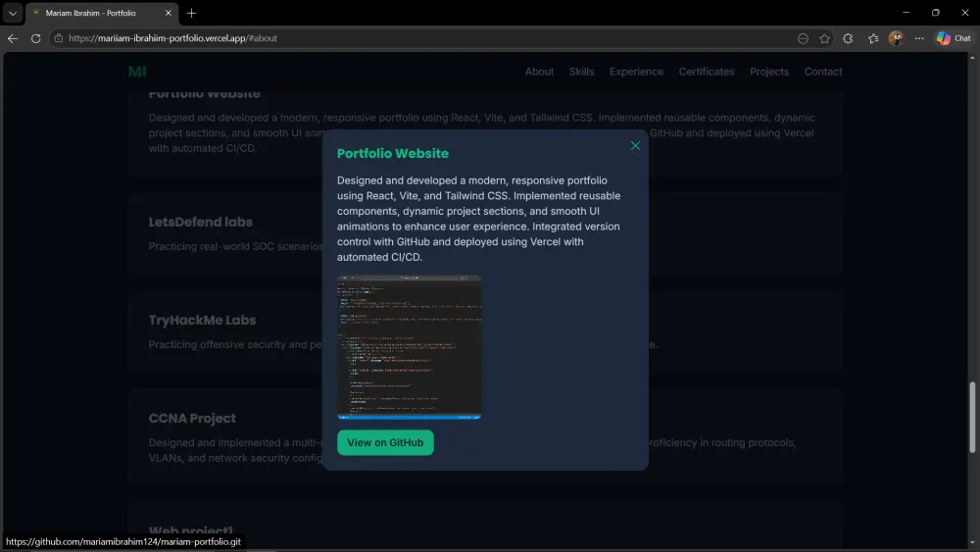
Task: Open browser settings and more menu
Action: coord(919,38)
